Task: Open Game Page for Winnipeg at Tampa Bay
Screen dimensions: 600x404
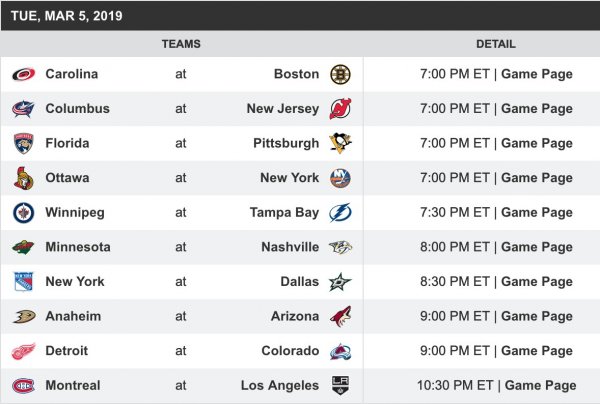Action: tap(537, 213)
